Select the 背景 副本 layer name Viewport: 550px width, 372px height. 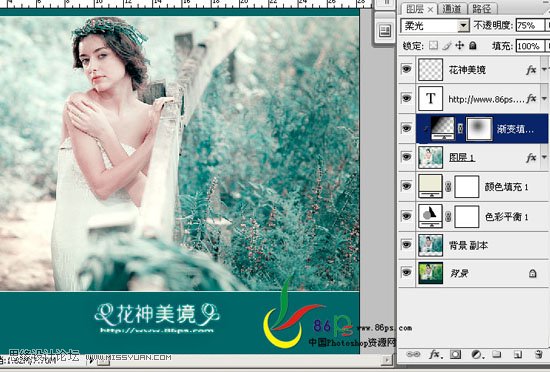coord(468,245)
